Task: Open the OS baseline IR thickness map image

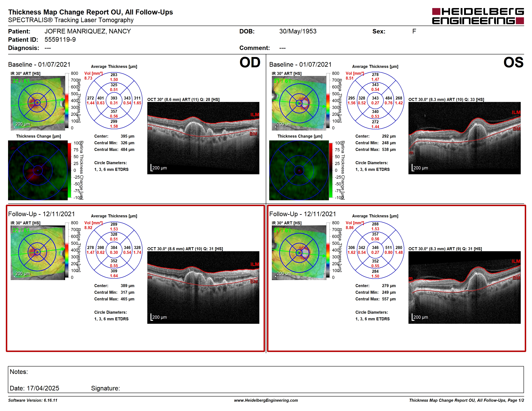Action: point(299,103)
